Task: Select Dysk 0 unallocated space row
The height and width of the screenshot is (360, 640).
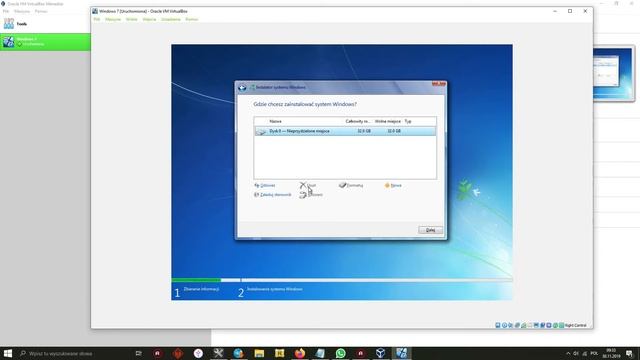Action: [x=345, y=131]
